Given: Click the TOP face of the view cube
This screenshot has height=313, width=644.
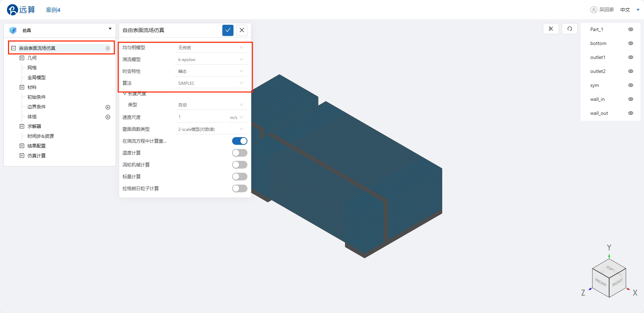Looking at the screenshot, I should tap(609, 268).
